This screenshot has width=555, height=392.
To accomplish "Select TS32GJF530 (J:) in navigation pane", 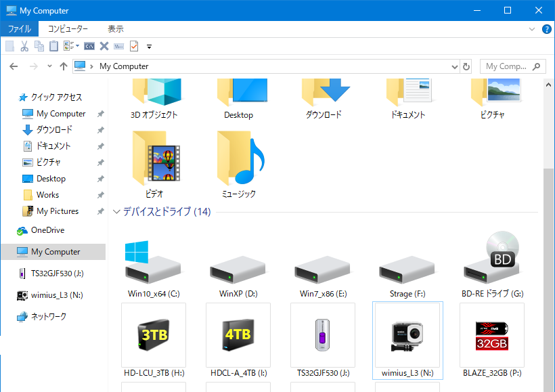I will tap(57, 274).
